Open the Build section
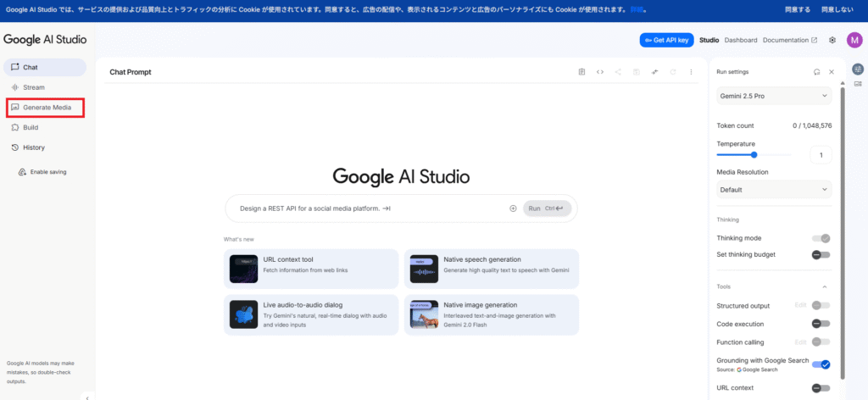Viewport: 868px width, 400px height. click(45, 127)
